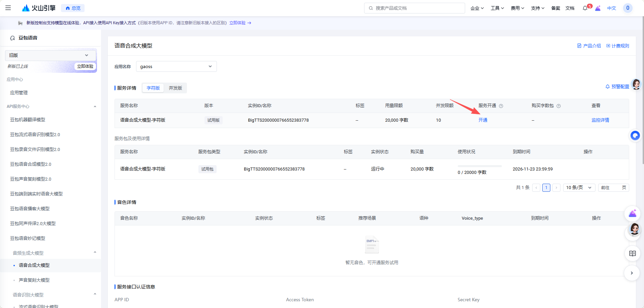Expand the floating panel with the right chevron button
Image resolution: width=644 pixels, height=308 pixels.
pyautogui.click(x=632, y=273)
